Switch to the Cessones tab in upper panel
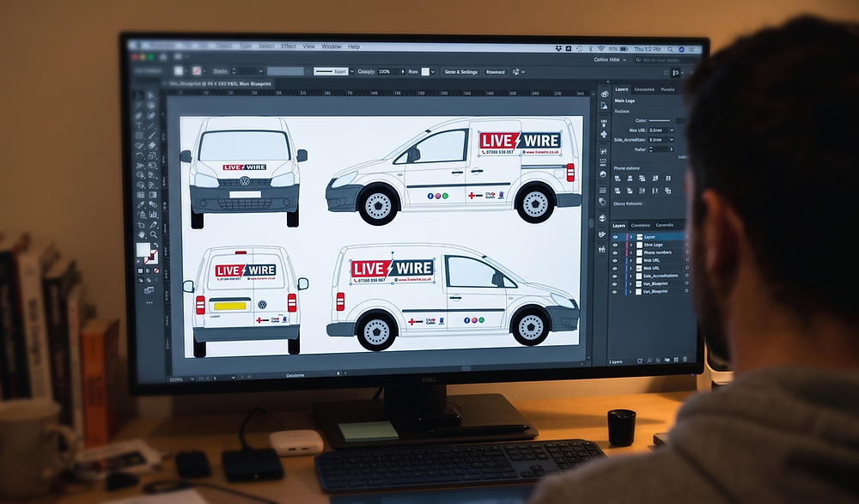The height and width of the screenshot is (504, 859). coord(644,89)
